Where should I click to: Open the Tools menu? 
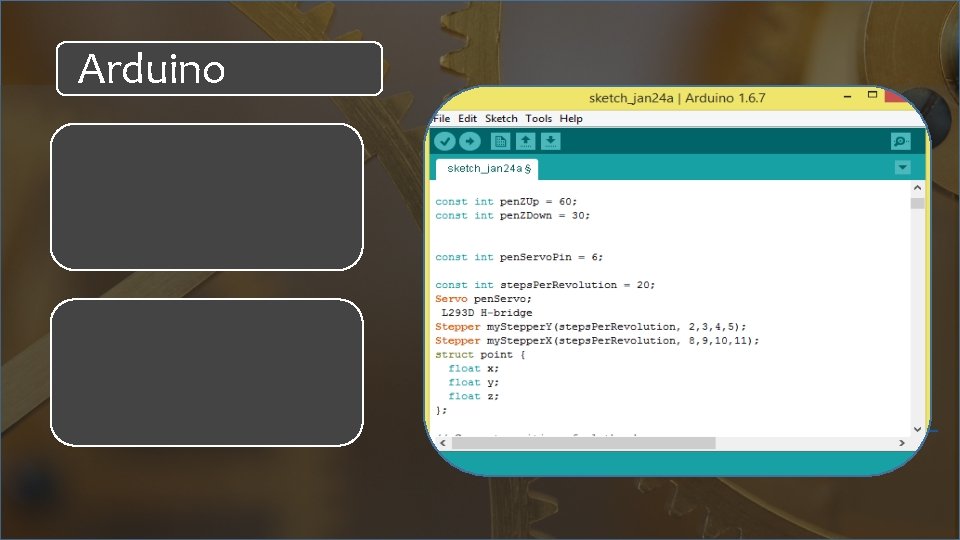point(538,119)
